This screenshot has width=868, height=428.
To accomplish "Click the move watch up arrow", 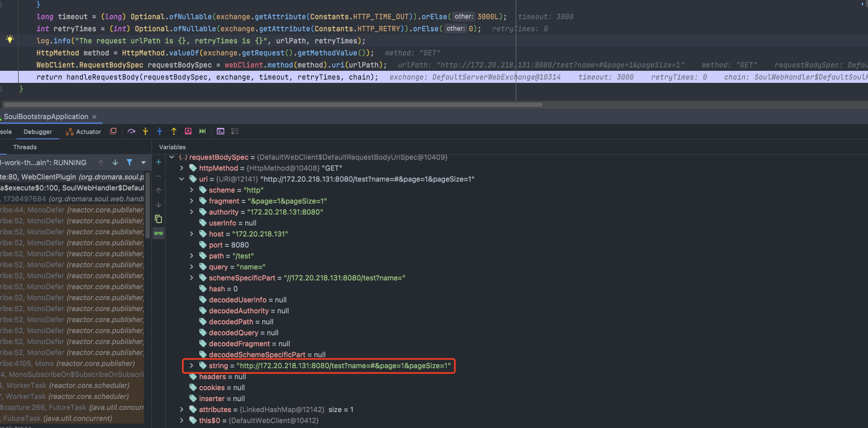I will click(x=159, y=190).
